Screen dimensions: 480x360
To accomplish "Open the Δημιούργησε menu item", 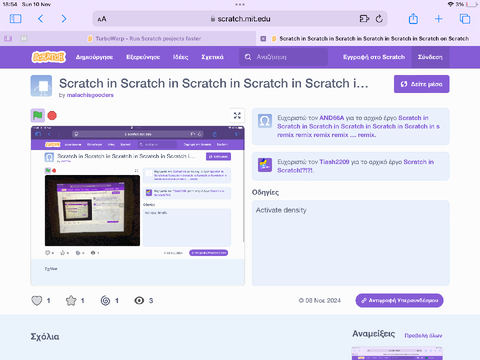I will pyautogui.click(x=94, y=57).
